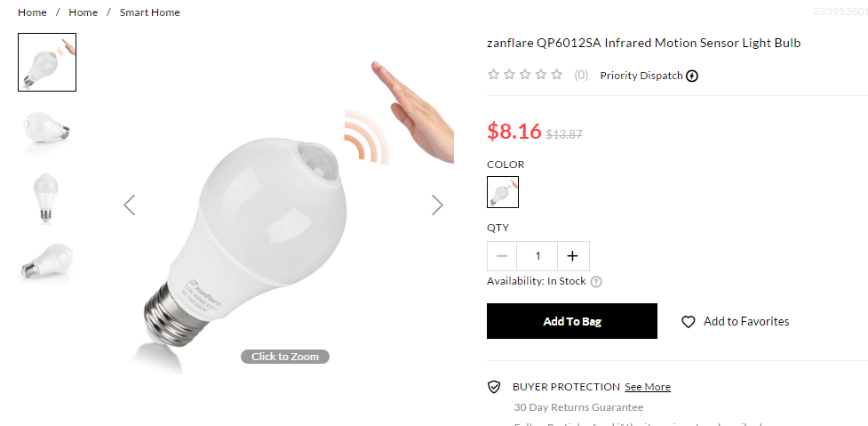Image resolution: width=868 pixels, height=426 pixels.
Task: Open See More buyer protection link
Action: pyautogui.click(x=648, y=387)
